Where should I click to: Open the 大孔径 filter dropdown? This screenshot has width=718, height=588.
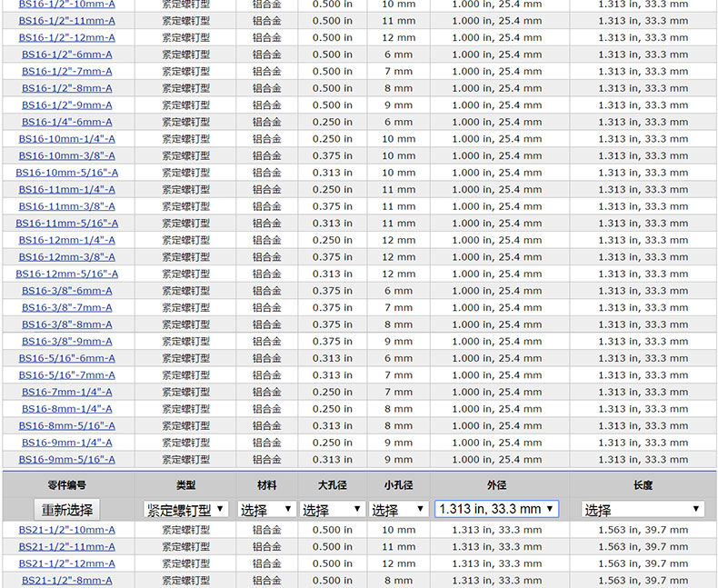pyautogui.click(x=331, y=510)
